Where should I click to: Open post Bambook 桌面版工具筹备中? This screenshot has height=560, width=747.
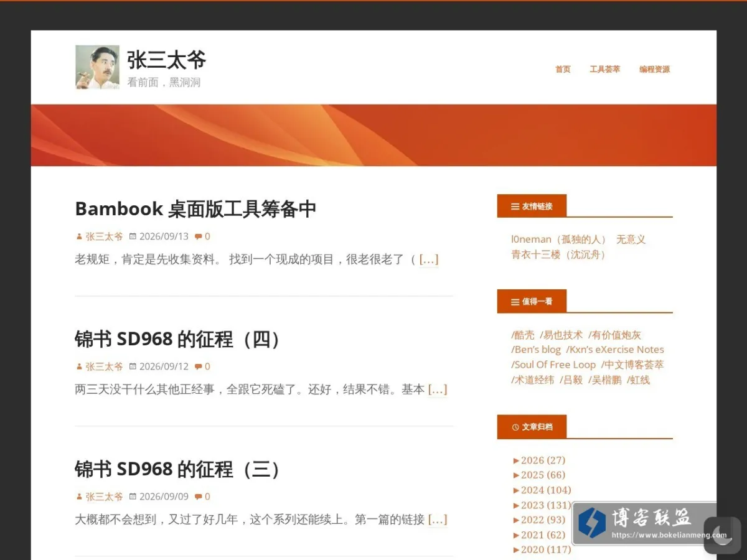pos(195,208)
